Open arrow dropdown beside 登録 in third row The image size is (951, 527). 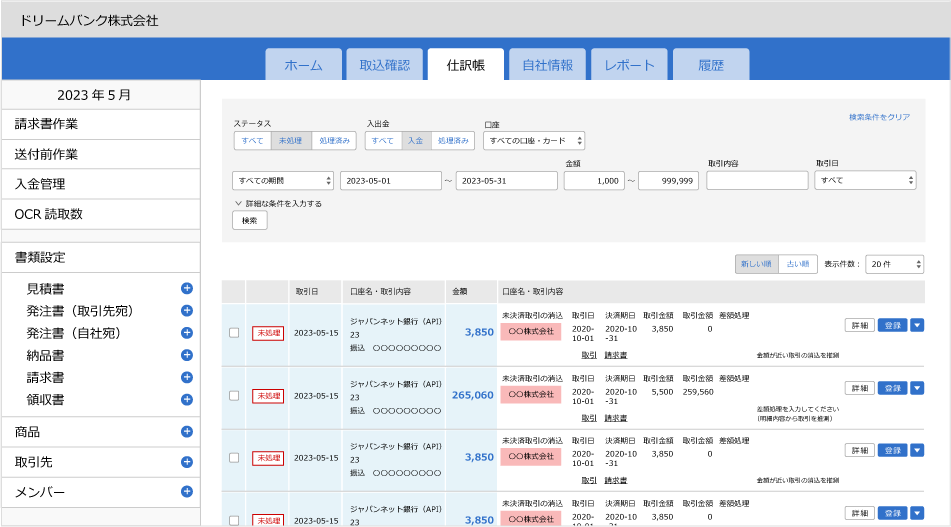tap(917, 451)
